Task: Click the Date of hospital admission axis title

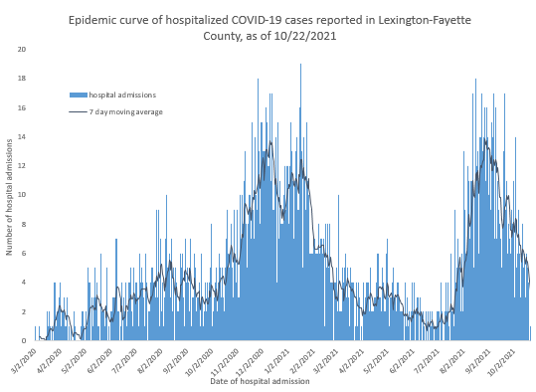Action: pyautogui.click(x=260, y=381)
